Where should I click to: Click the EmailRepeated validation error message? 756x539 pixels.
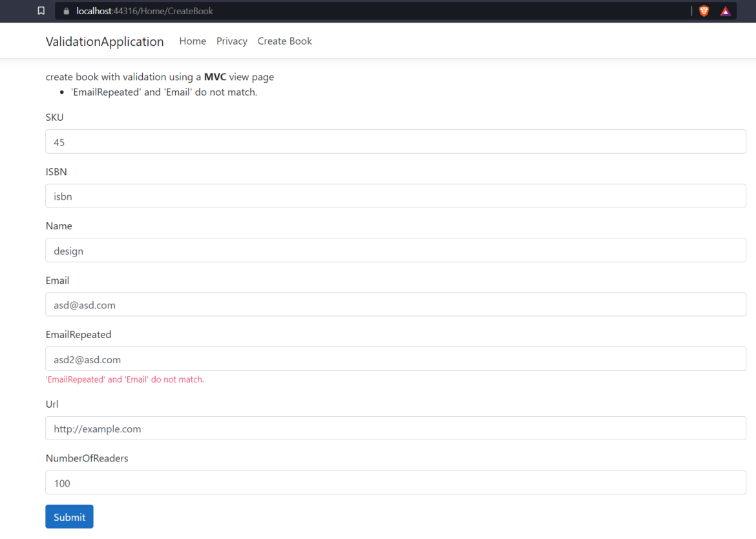click(x=125, y=379)
